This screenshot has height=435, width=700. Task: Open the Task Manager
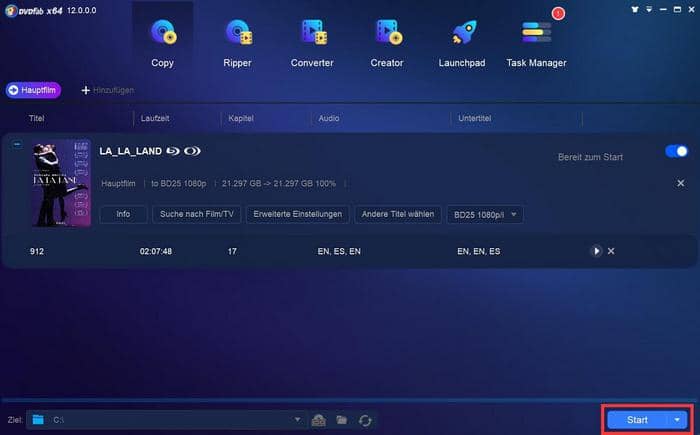[536, 43]
